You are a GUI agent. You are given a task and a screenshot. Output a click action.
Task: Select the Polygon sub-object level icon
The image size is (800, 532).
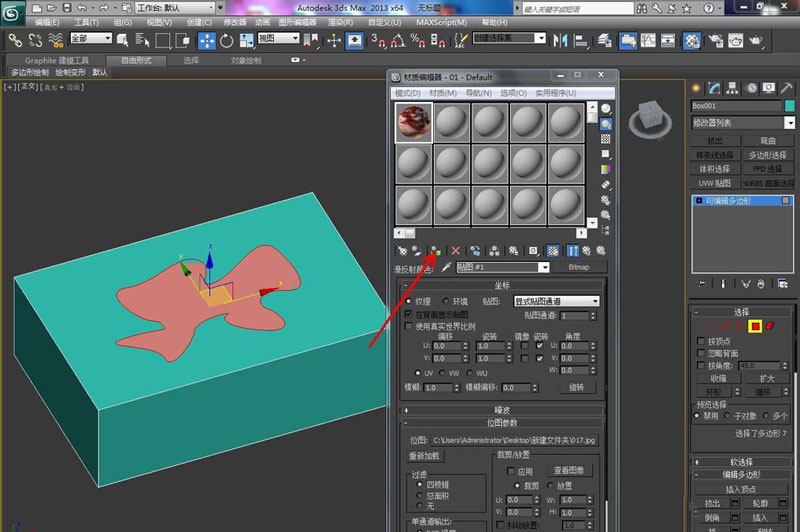click(x=757, y=327)
